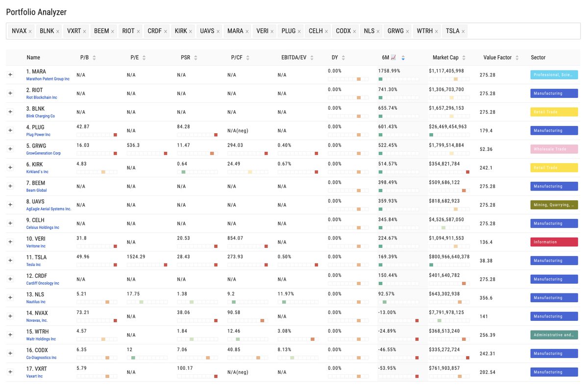This screenshot has height=387, width=588.
Task: Click TSLA's Market Cap indicator bar
Action: pos(449,265)
